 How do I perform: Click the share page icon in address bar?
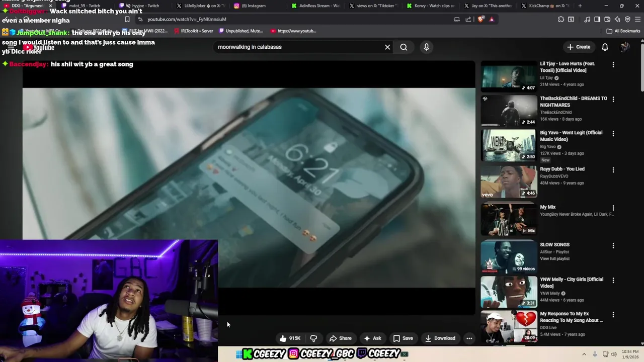pos(468,19)
